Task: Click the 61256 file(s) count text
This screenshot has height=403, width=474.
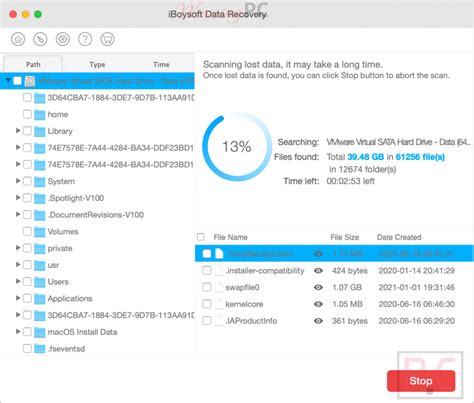Action: pos(420,157)
